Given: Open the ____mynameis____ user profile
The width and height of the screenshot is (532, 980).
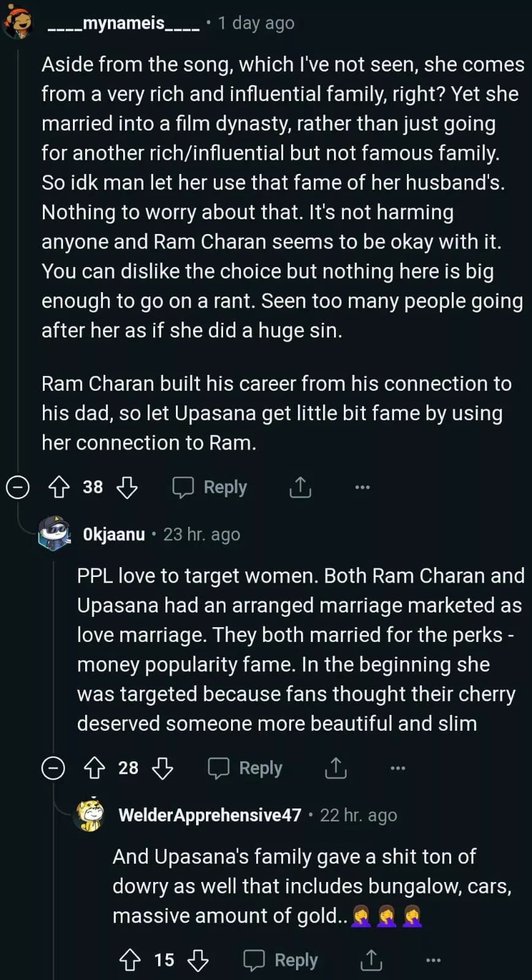Looking at the screenshot, I should (123, 23).
